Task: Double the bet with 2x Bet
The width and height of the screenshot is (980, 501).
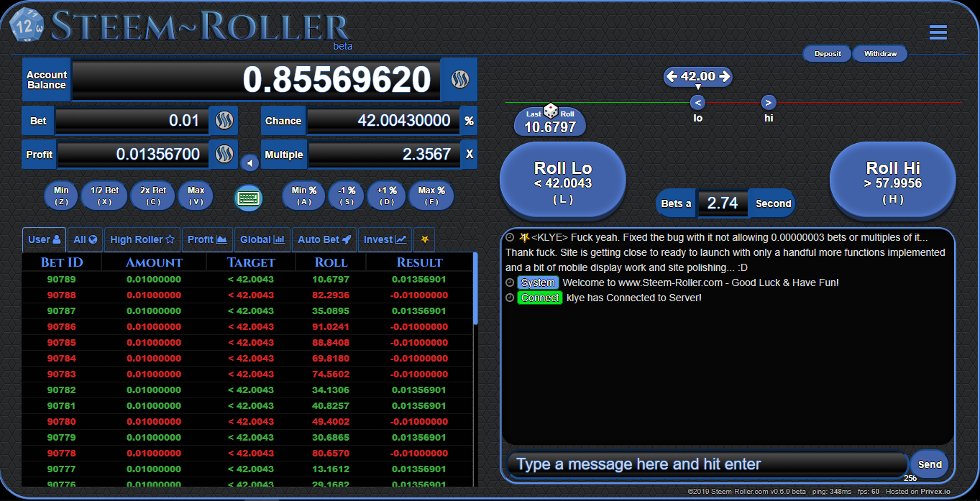Action: (x=153, y=195)
